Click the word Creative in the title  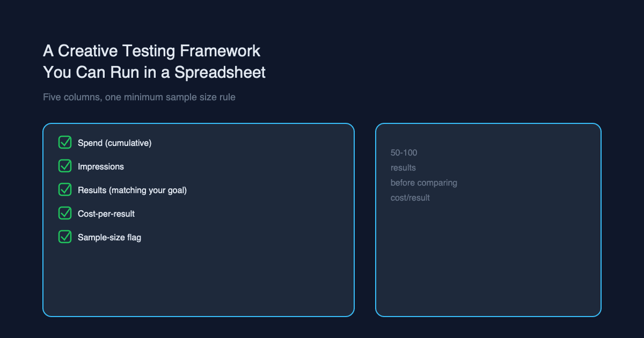87,51
